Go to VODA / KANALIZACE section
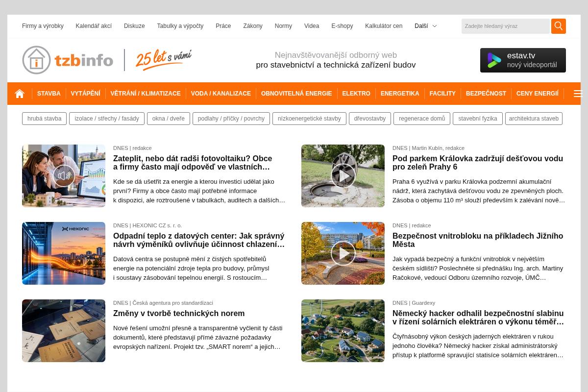The height and width of the screenshot is (392, 588). click(221, 94)
